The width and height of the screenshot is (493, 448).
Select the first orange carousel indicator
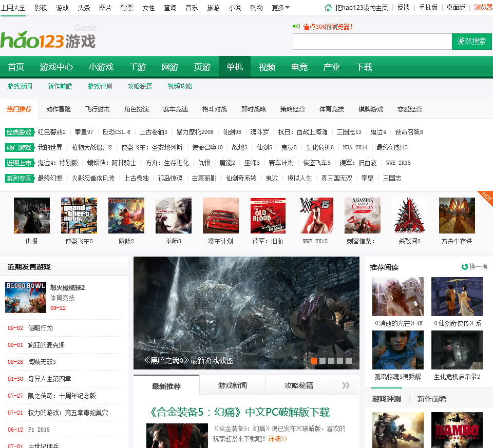pyautogui.click(x=313, y=361)
